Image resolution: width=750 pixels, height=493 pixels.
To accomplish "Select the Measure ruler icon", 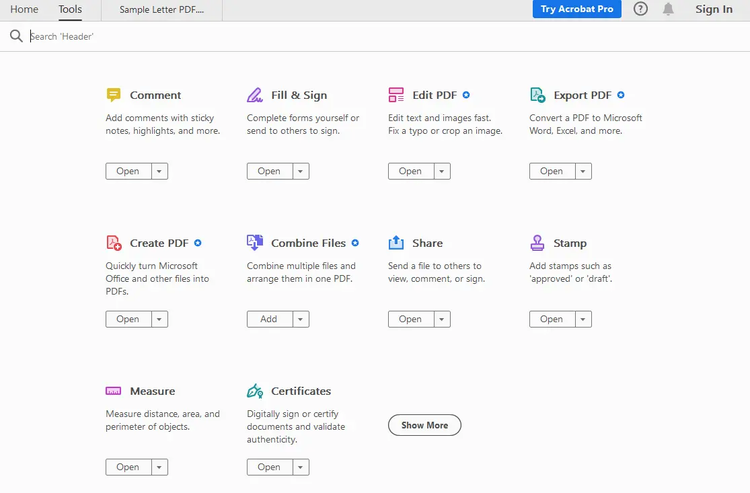I will click(x=114, y=391).
